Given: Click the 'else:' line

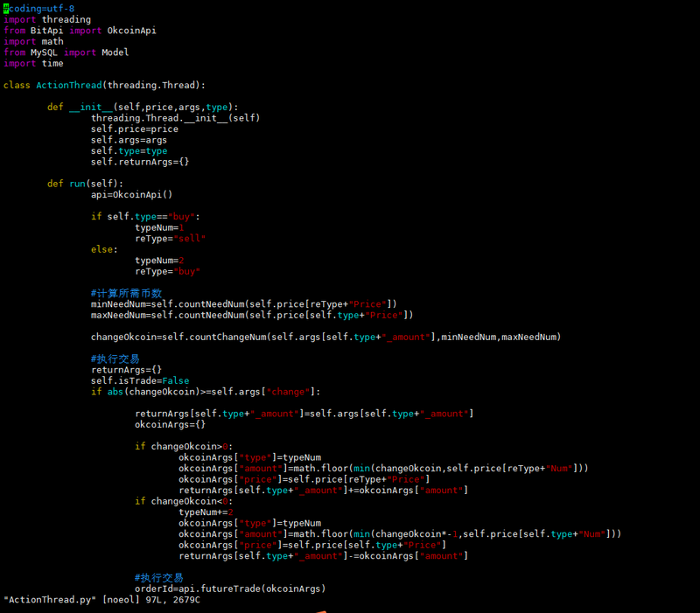Looking at the screenshot, I should point(104,249).
